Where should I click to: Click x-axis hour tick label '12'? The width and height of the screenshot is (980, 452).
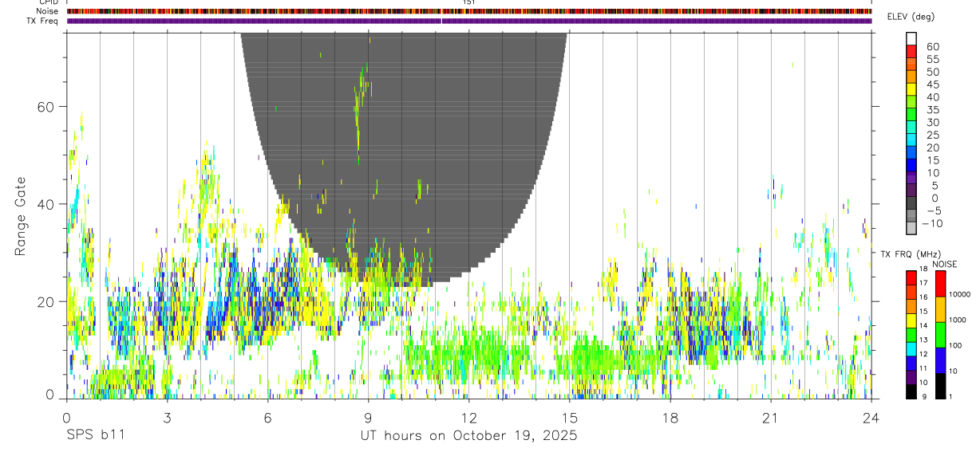tap(468, 419)
